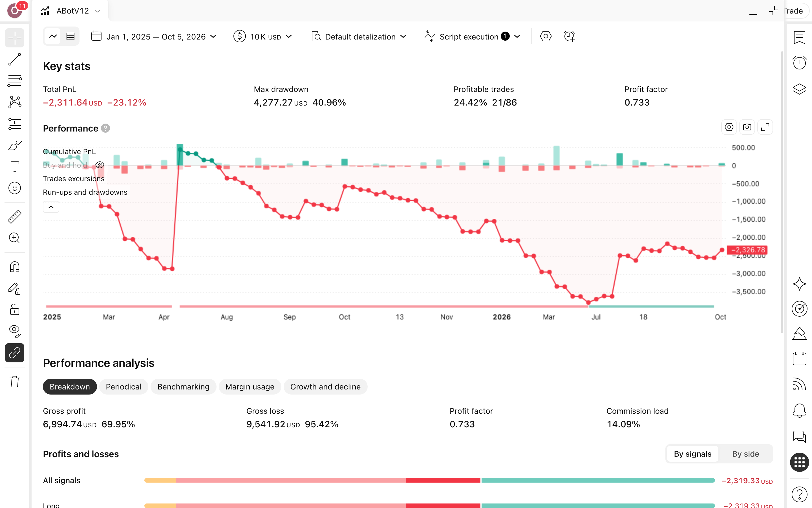The width and height of the screenshot is (812, 508).
Task: Open the Fibonacci retracement tools
Action: tap(15, 81)
